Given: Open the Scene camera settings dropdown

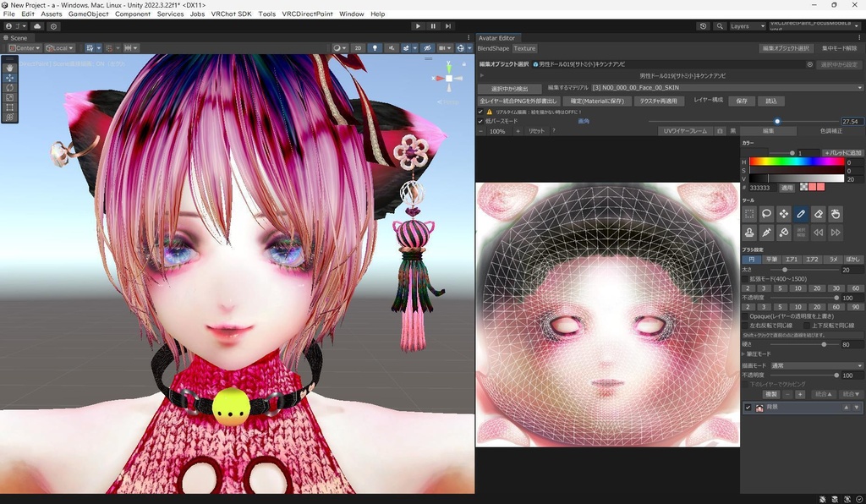Looking at the screenshot, I should 445,48.
